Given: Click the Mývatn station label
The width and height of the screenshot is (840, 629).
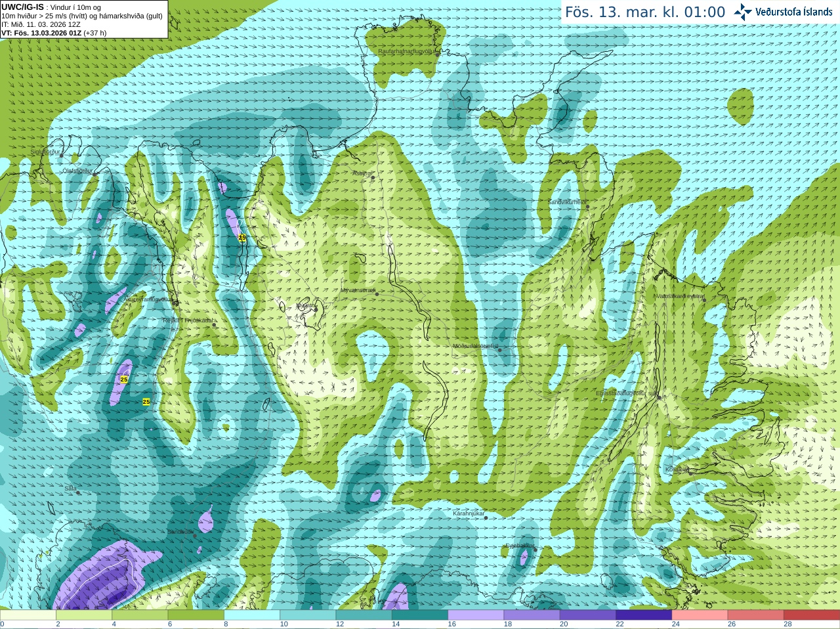Looking at the screenshot, I should [306, 305].
